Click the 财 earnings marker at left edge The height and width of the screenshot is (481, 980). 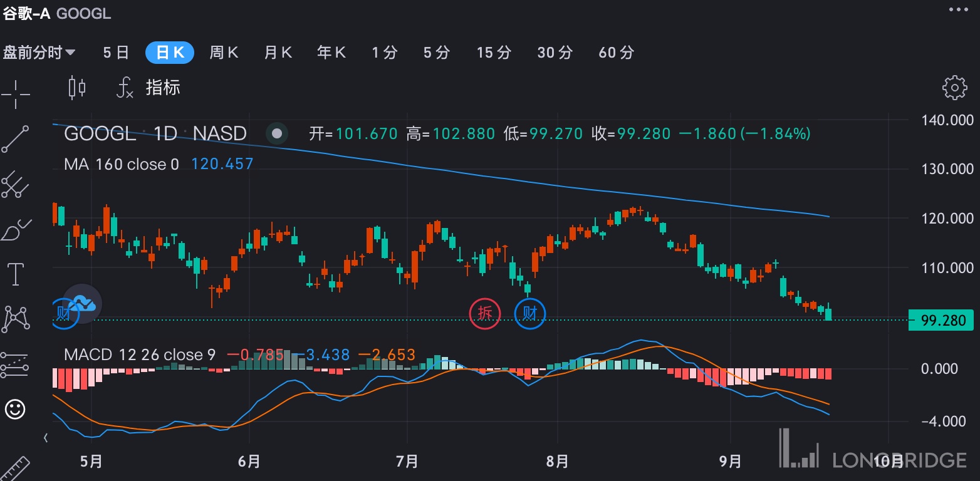(x=65, y=313)
